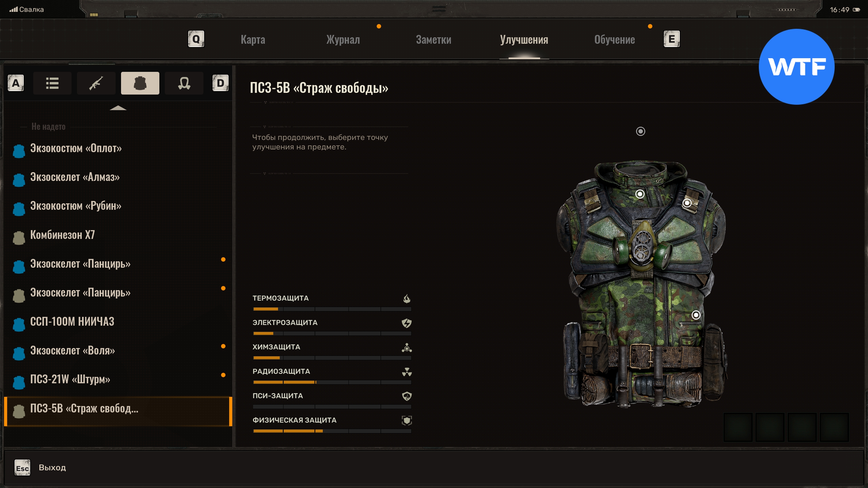The height and width of the screenshot is (488, 868).
Task: Open the helmet/gas mask category icon
Action: pyautogui.click(x=184, y=83)
